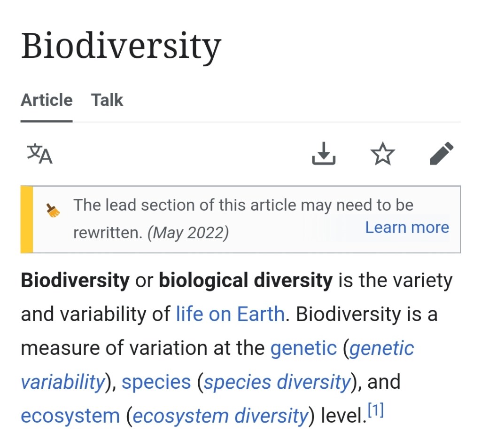Switch to the Article tab
The height and width of the screenshot is (448, 481).
tap(47, 100)
